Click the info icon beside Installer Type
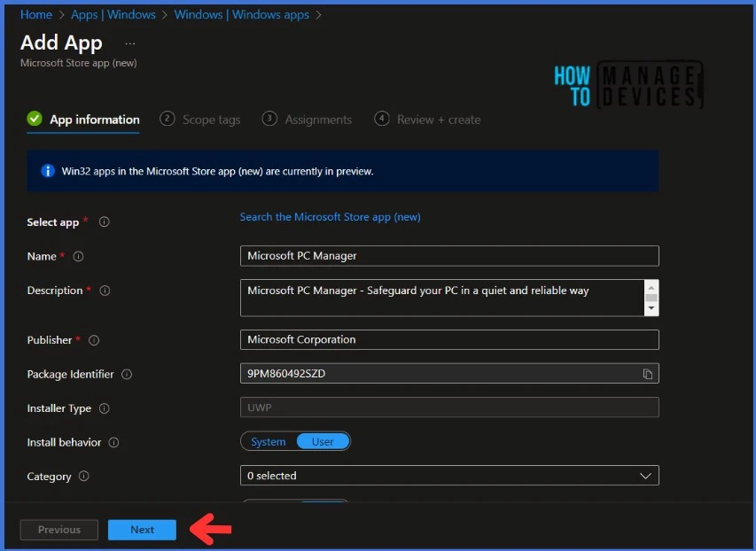 click(x=105, y=408)
